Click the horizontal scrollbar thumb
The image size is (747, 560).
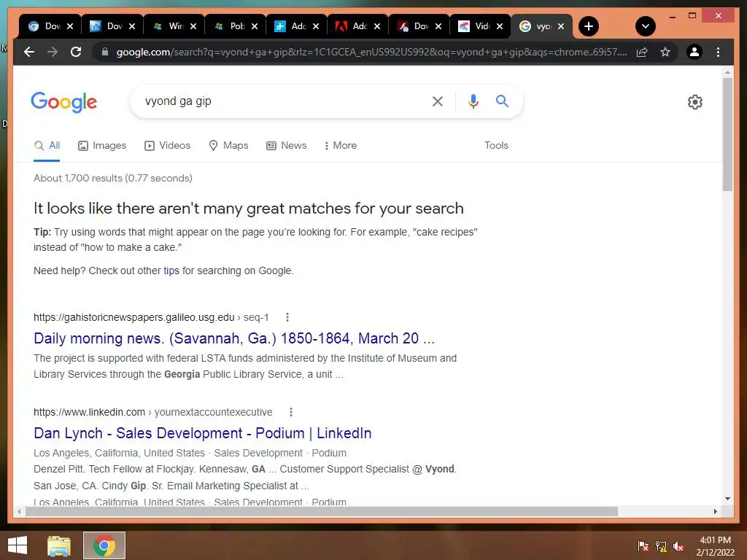322,511
